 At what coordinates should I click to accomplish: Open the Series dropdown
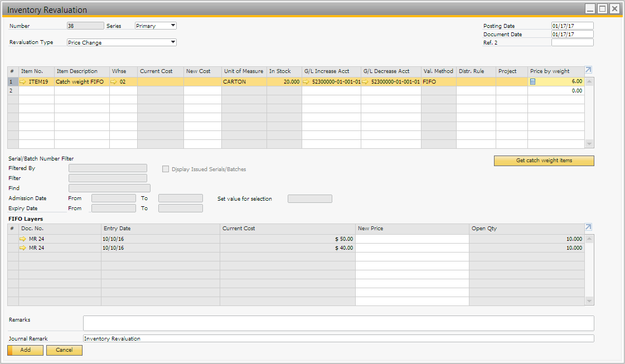[x=173, y=25]
